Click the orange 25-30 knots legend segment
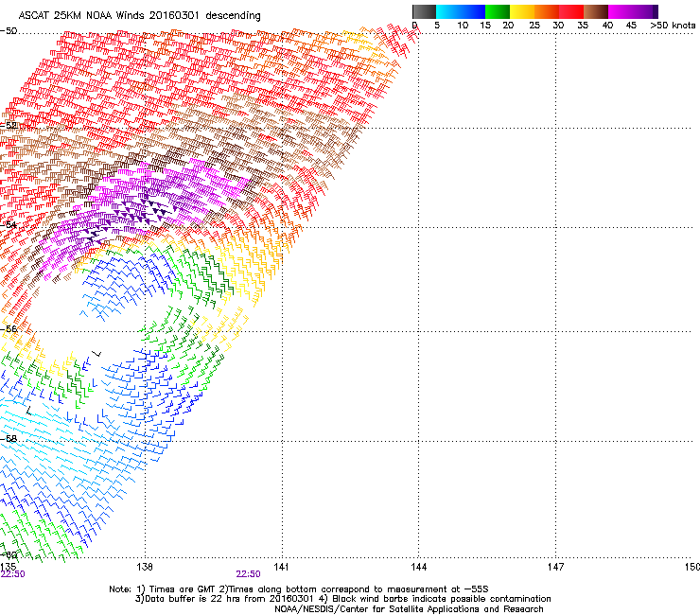This screenshot has height=615, width=700. click(547, 11)
